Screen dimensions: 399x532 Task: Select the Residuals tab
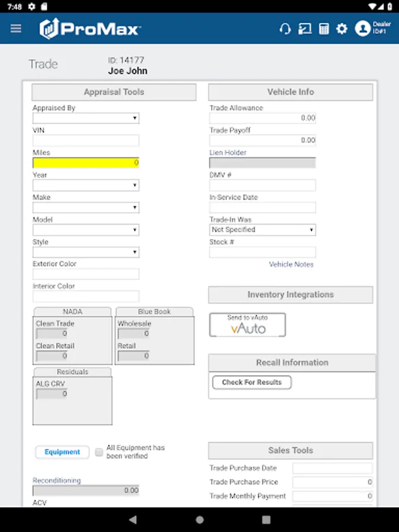pyautogui.click(x=72, y=372)
